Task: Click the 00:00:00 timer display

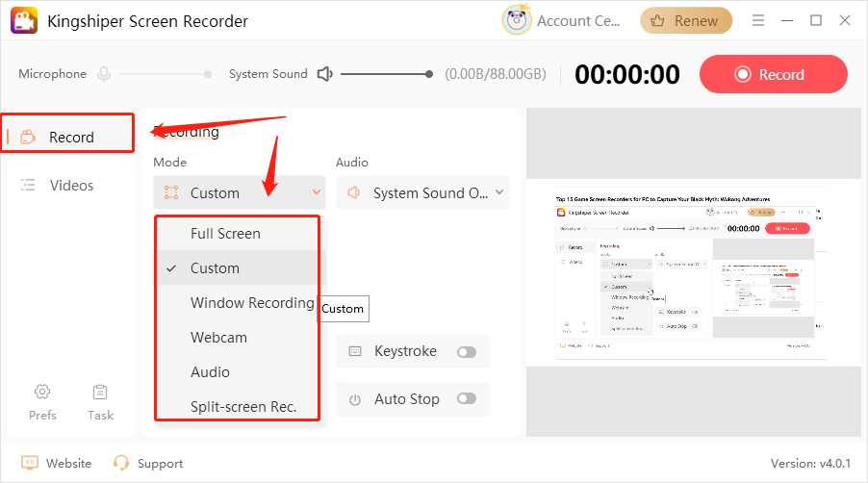Action: pyautogui.click(x=626, y=74)
